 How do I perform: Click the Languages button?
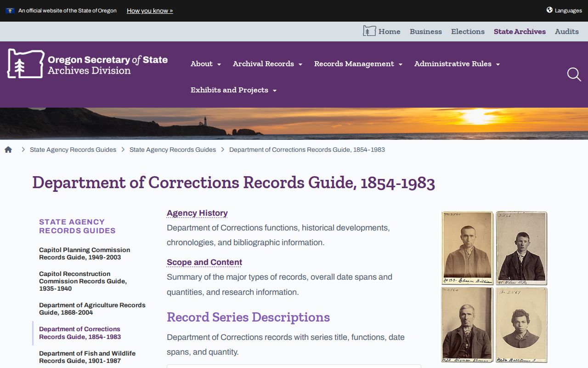click(x=564, y=11)
